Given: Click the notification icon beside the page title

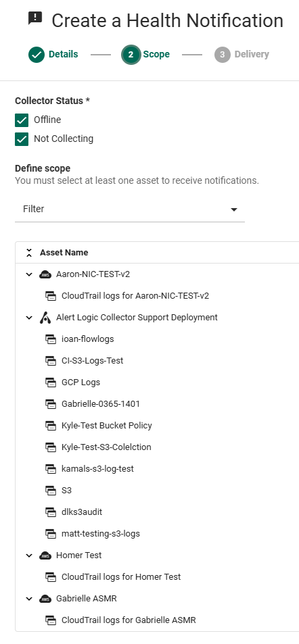Looking at the screenshot, I should 35,18.
